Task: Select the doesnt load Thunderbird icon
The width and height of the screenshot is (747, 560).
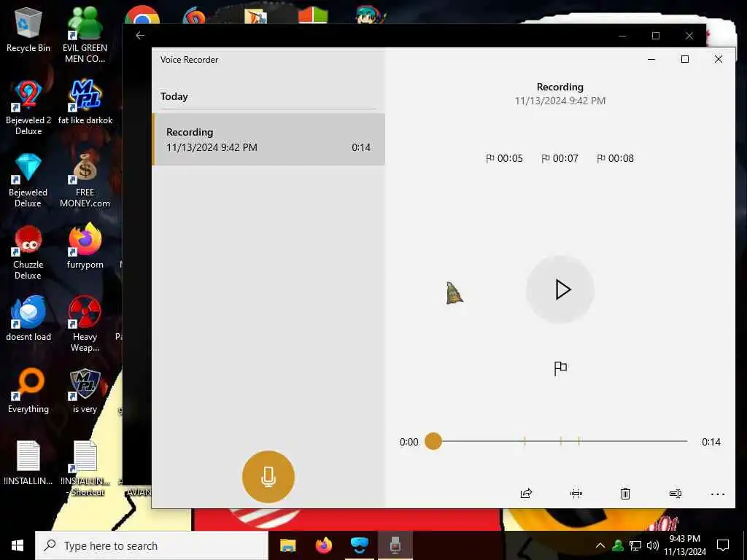Action: point(28,318)
